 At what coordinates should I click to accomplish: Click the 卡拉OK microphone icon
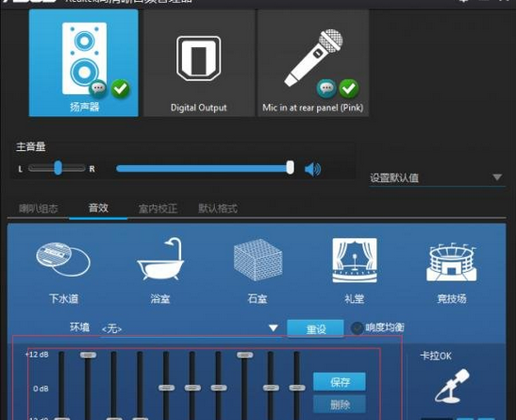452,386
